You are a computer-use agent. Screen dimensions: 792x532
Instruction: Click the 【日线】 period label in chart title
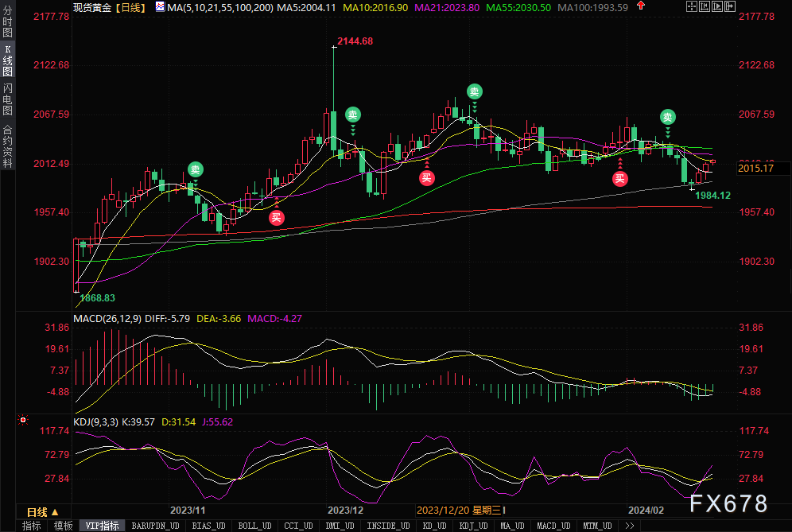coord(130,7)
